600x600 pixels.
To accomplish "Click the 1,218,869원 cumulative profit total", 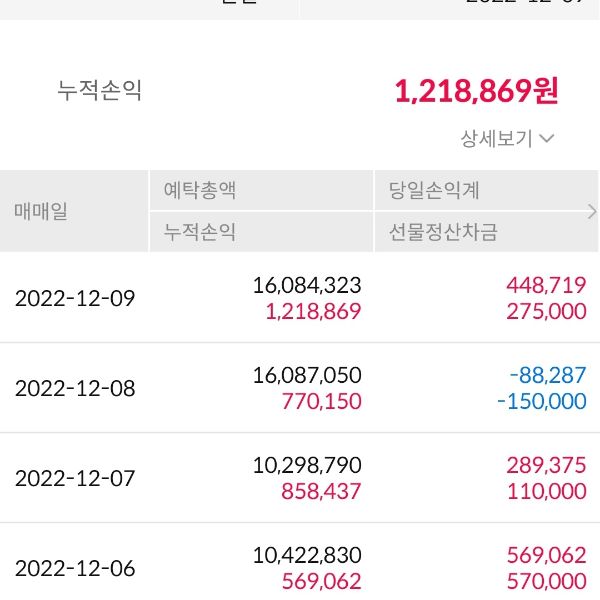I will pyautogui.click(x=476, y=91).
